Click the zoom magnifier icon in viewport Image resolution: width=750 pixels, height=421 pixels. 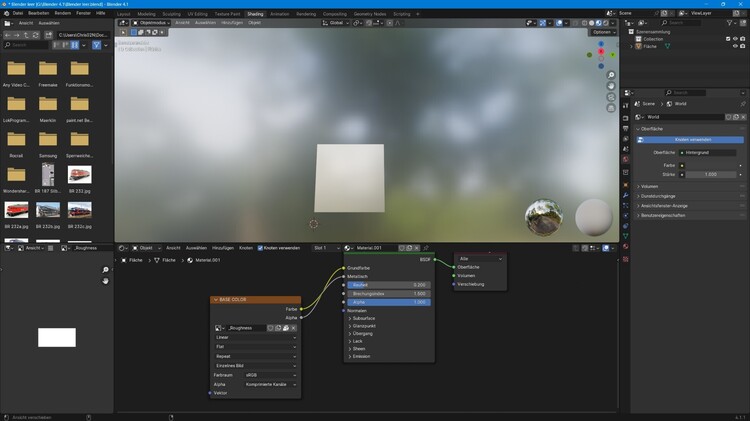(x=611, y=75)
